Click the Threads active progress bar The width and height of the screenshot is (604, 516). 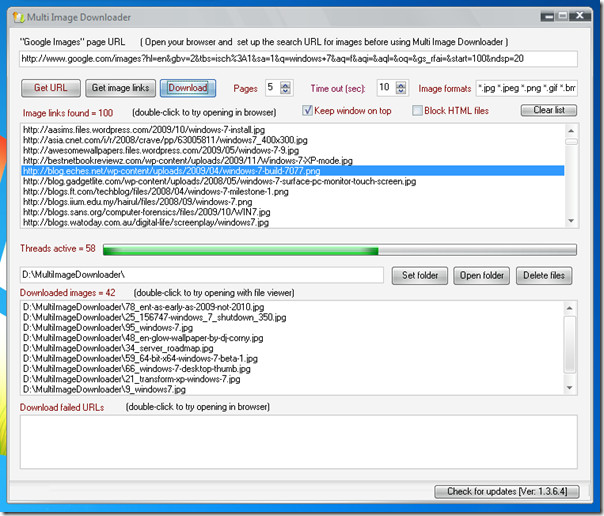[339, 250]
